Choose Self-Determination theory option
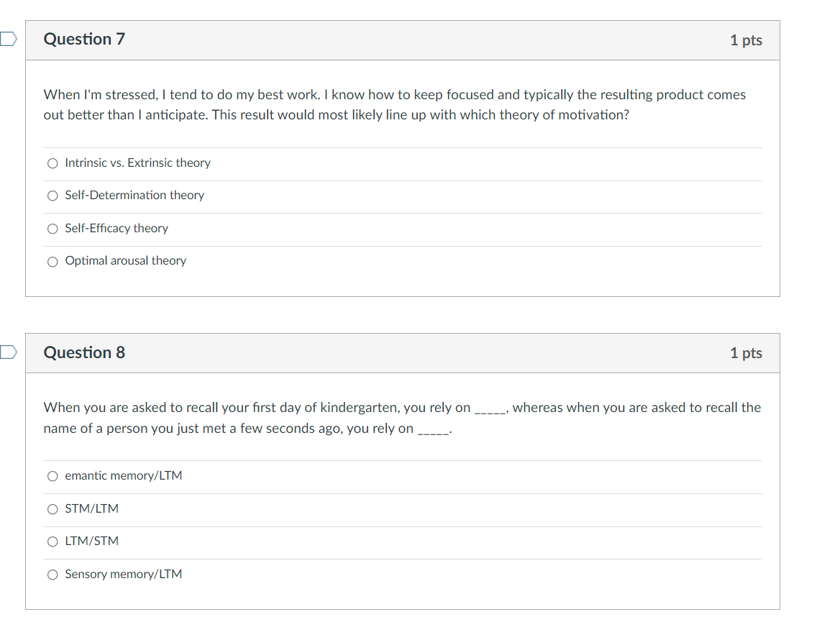 pos(52,196)
